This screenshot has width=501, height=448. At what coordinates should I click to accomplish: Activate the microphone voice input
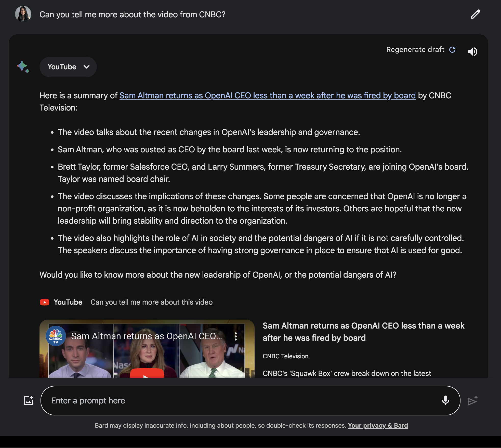point(445,401)
